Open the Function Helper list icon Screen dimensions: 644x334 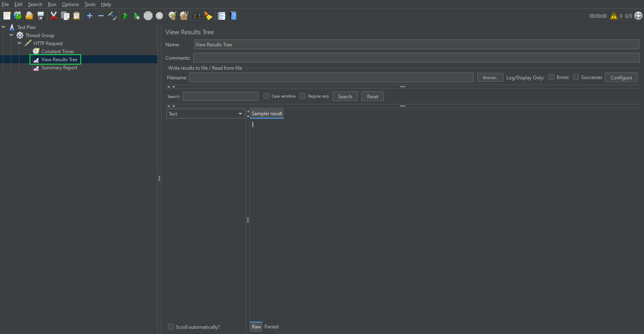pyautogui.click(x=221, y=16)
